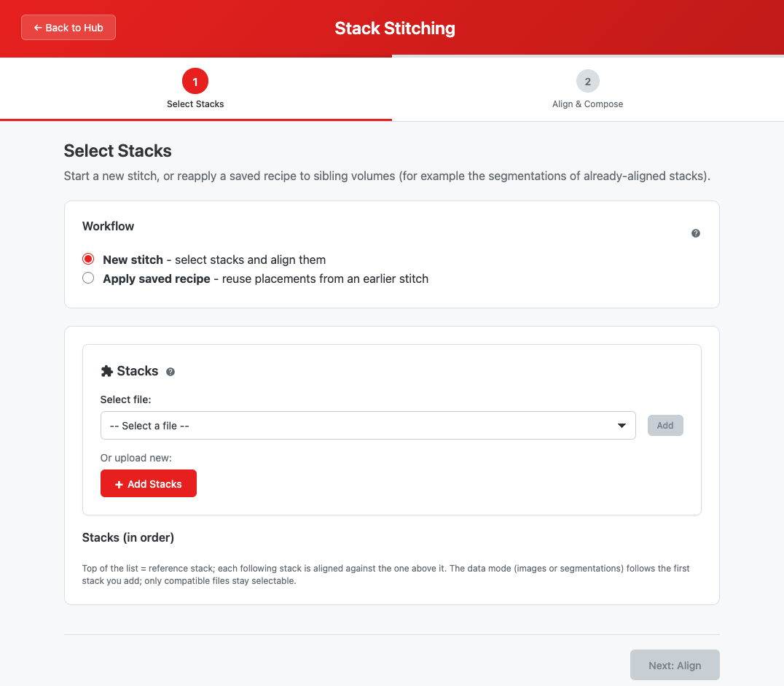Select the Apply saved recipe radio button
The image size is (784, 686).
(88, 278)
